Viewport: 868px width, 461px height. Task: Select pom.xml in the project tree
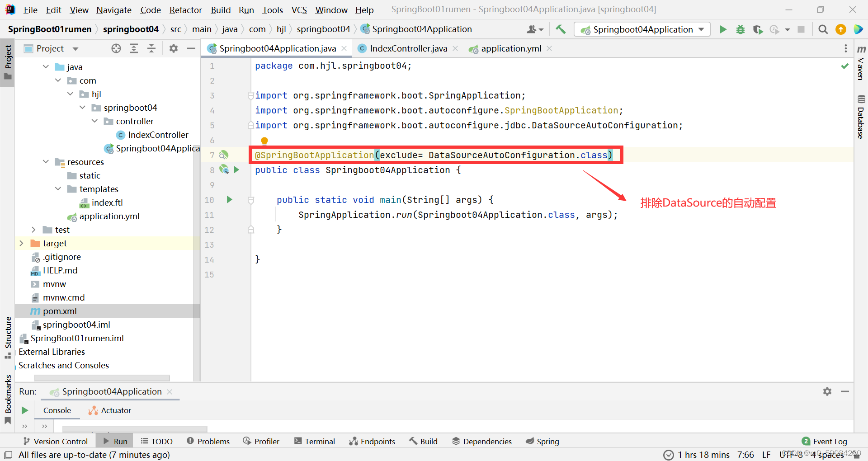pos(59,311)
